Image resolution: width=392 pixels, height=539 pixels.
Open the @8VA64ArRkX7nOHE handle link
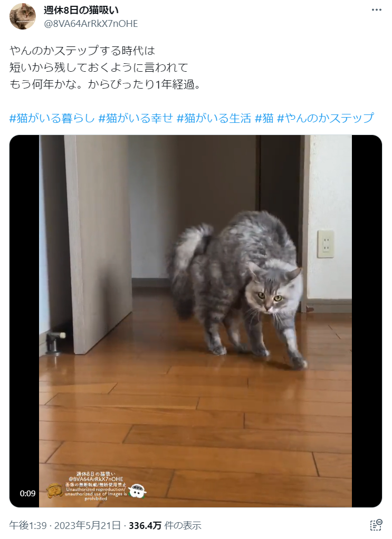(91, 24)
